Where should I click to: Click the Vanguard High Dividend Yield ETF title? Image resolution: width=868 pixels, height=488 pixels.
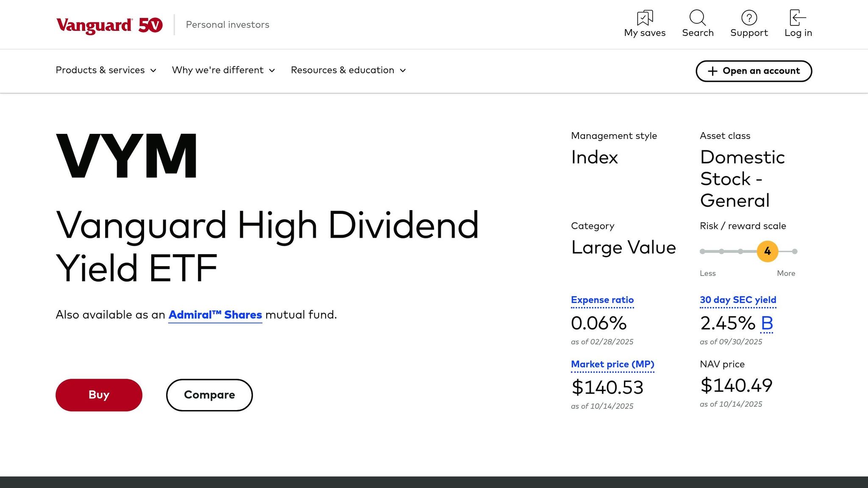coord(267,246)
